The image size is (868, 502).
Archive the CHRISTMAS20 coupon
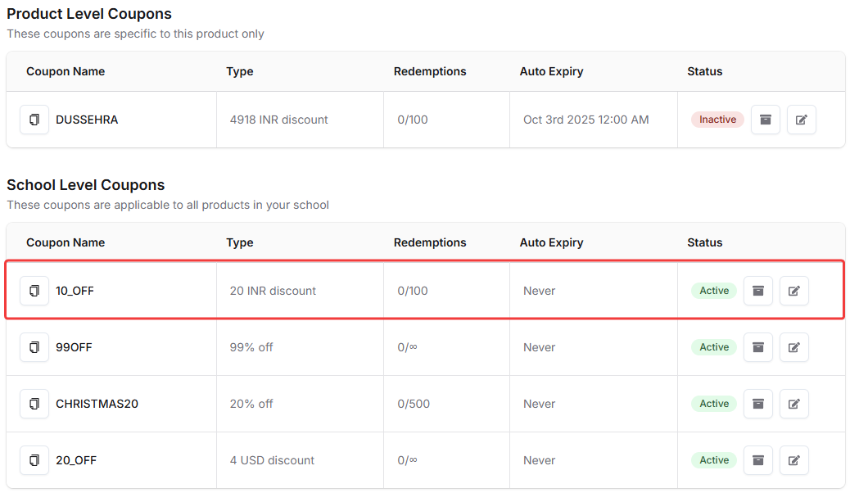pos(757,404)
